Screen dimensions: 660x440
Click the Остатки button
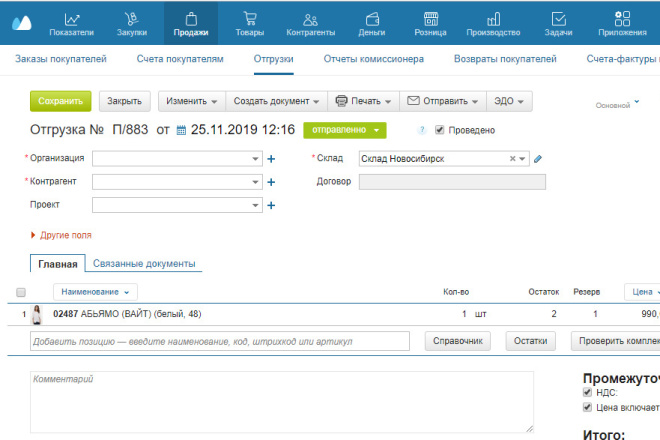(531, 341)
